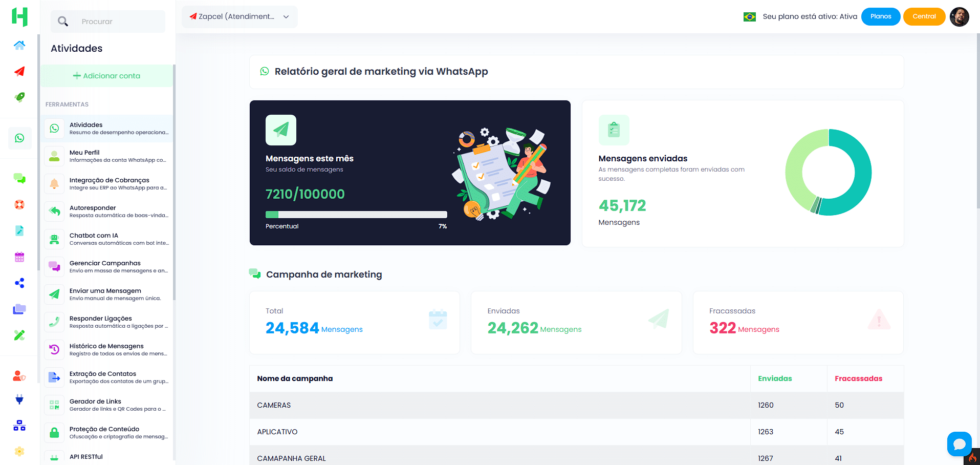Click the rocket icon in sidebar

pyautogui.click(x=19, y=97)
